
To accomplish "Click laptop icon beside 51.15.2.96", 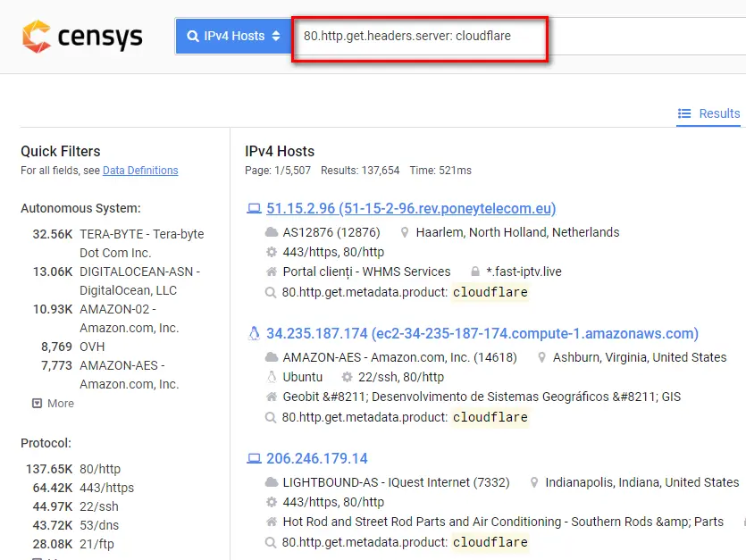I will point(254,208).
